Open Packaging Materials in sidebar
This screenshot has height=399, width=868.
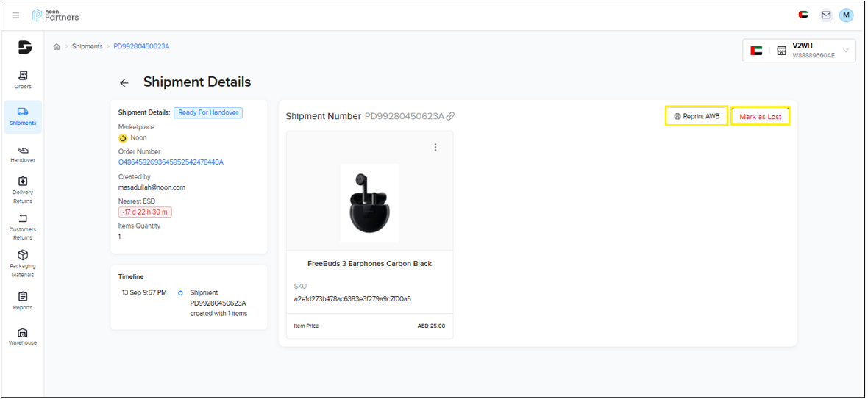click(x=23, y=264)
